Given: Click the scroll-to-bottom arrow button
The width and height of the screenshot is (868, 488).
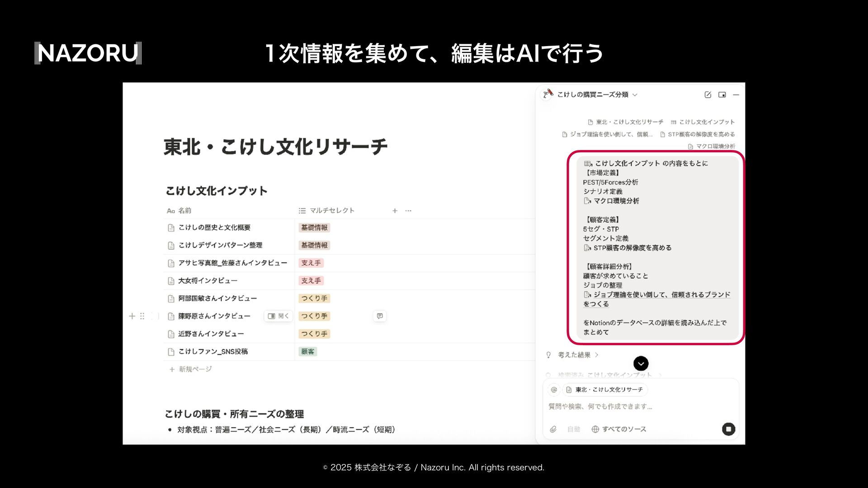Looking at the screenshot, I should [x=641, y=363].
